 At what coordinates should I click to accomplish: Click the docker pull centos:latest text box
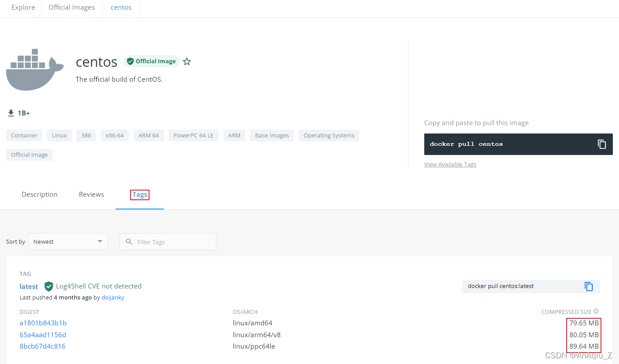click(x=531, y=286)
